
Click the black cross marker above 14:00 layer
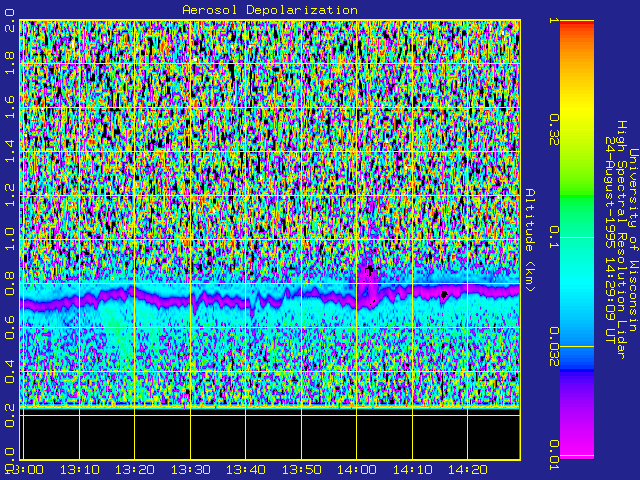tap(370, 269)
